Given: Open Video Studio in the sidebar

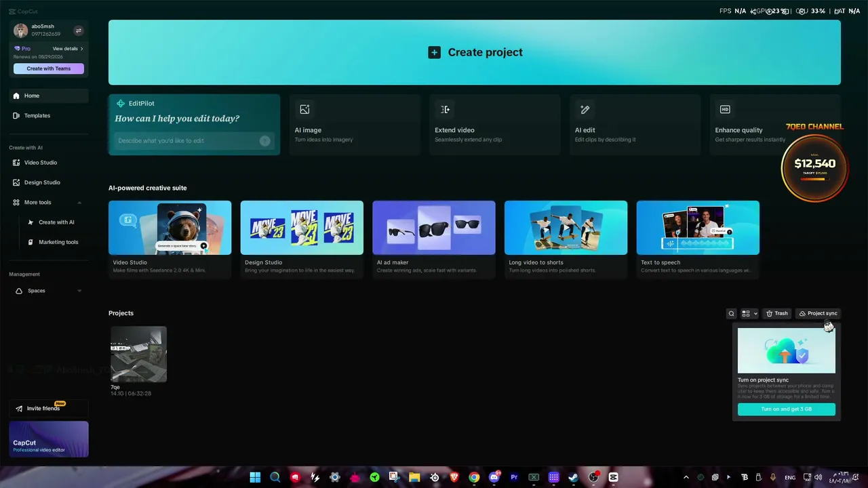Looking at the screenshot, I should [49, 163].
